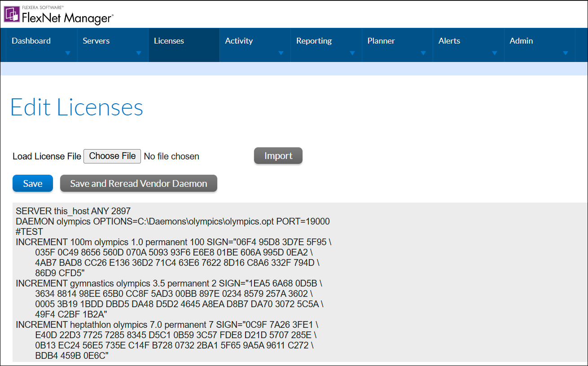Screen dimensions: 588x366
Task: Expand the Admin dropdown arrow
Action: point(566,53)
